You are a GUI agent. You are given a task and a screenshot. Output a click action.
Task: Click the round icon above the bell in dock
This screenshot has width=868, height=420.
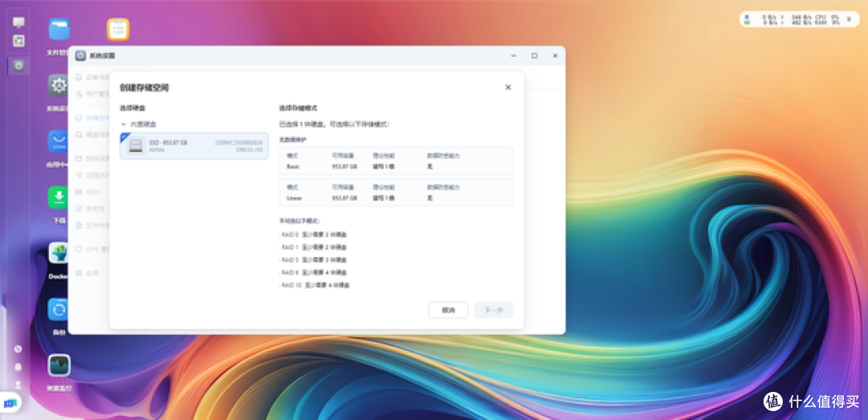coord(18,349)
